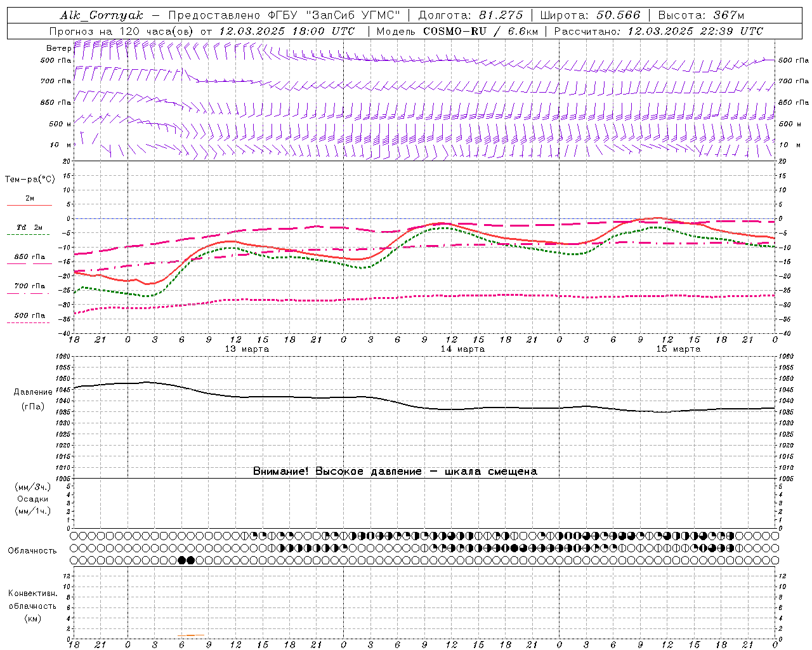Click the 13 марта date marker
The image size is (812, 650).
pos(247,349)
